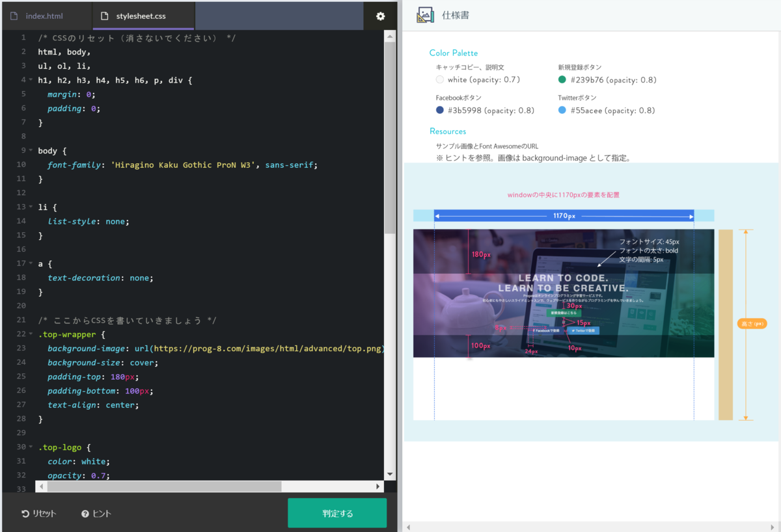The image size is (781, 532).
Task: Click the editor vertical scrollbar down arrow
Action: [390, 474]
